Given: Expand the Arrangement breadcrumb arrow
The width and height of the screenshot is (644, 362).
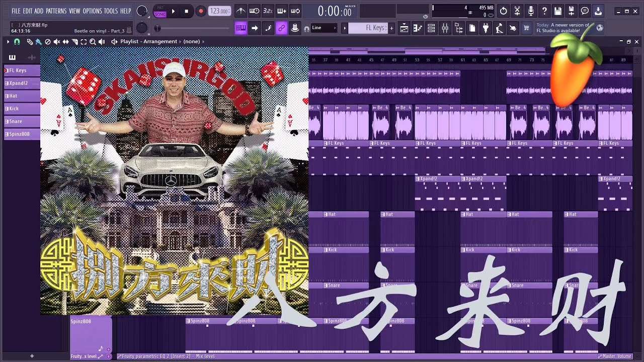Looking at the screenshot, I should click(x=180, y=42).
